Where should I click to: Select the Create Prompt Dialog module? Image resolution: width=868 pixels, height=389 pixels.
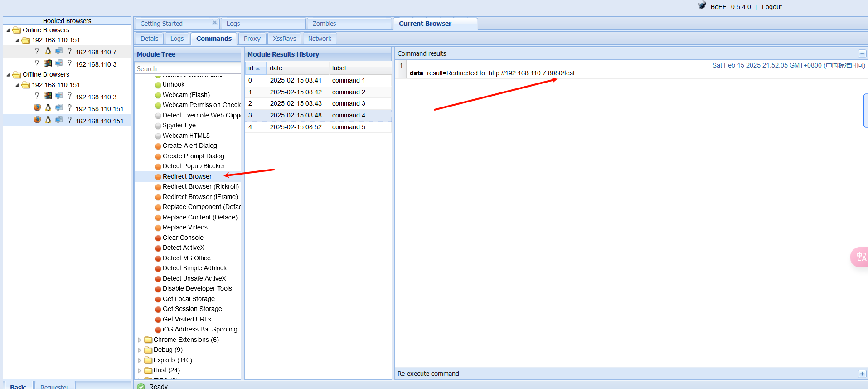194,156
